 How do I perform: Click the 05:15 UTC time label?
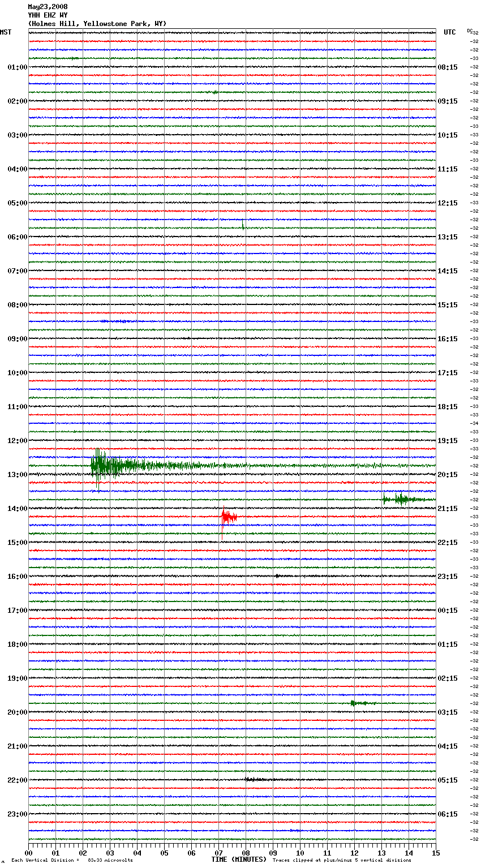click(x=448, y=780)
